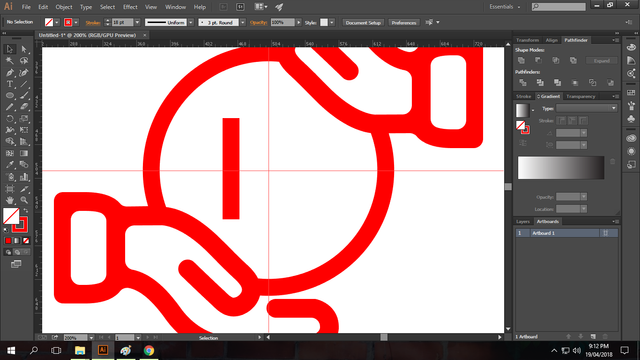Select the Direct Selection (white arrow) tool

coord(24,49)
